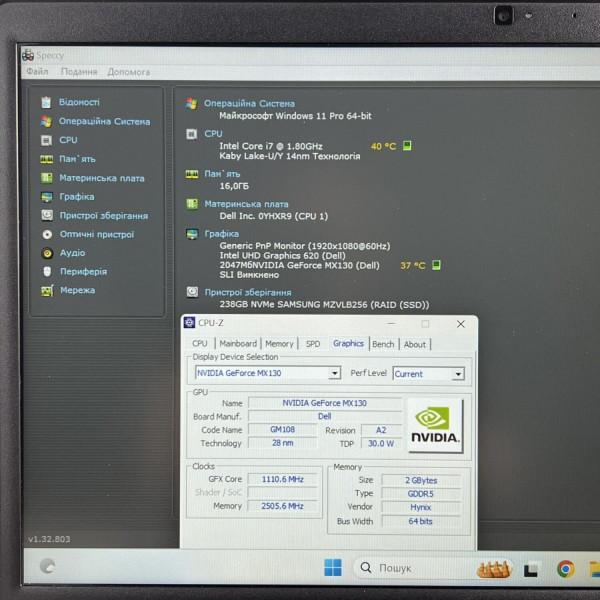Click the monitor icon next to Графіка heading
This screenshot has width=600, height=600.
tap(192, 234)
